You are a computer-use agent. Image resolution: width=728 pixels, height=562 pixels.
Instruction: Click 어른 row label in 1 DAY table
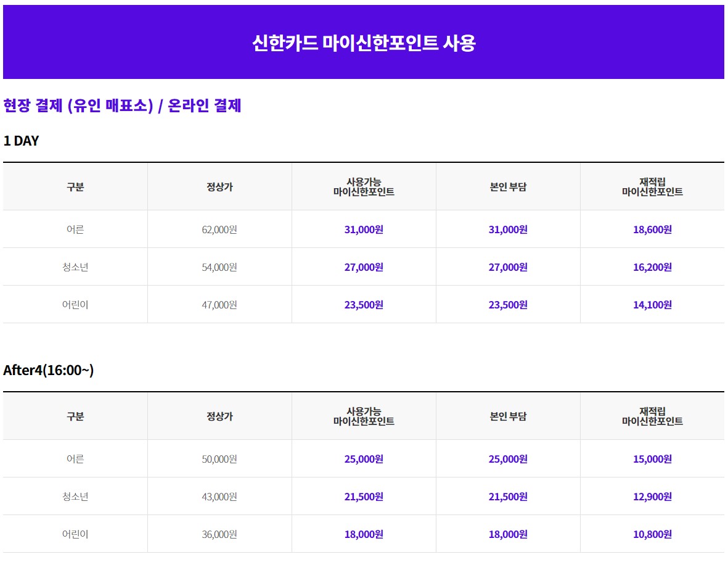(x=75, y=229)
